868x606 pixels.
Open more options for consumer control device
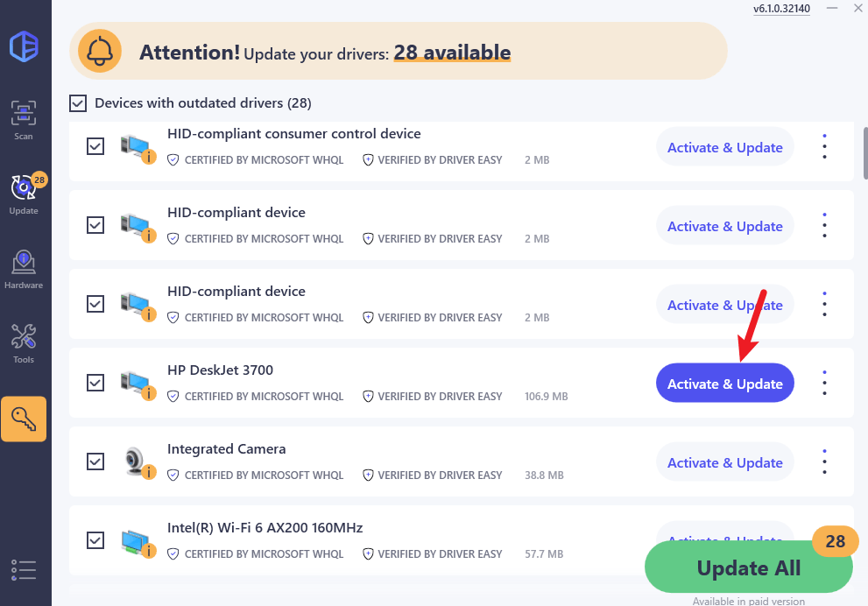pos(824,146)
